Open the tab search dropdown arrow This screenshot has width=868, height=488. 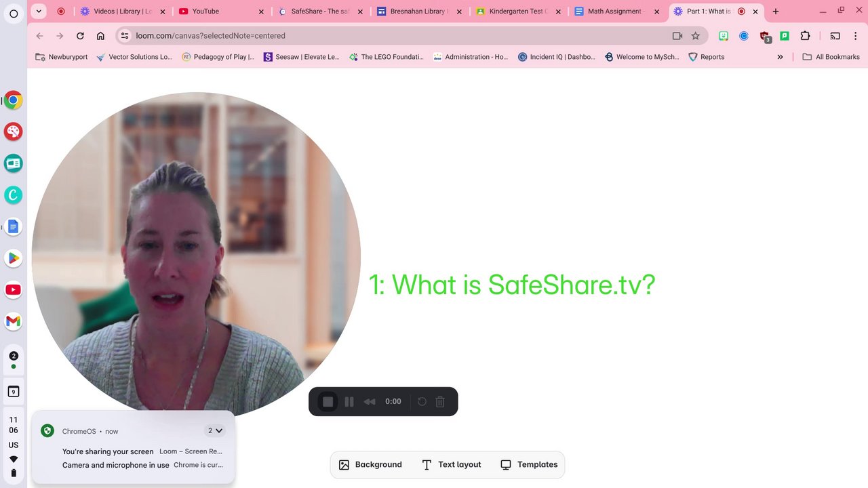click(39, 11)
